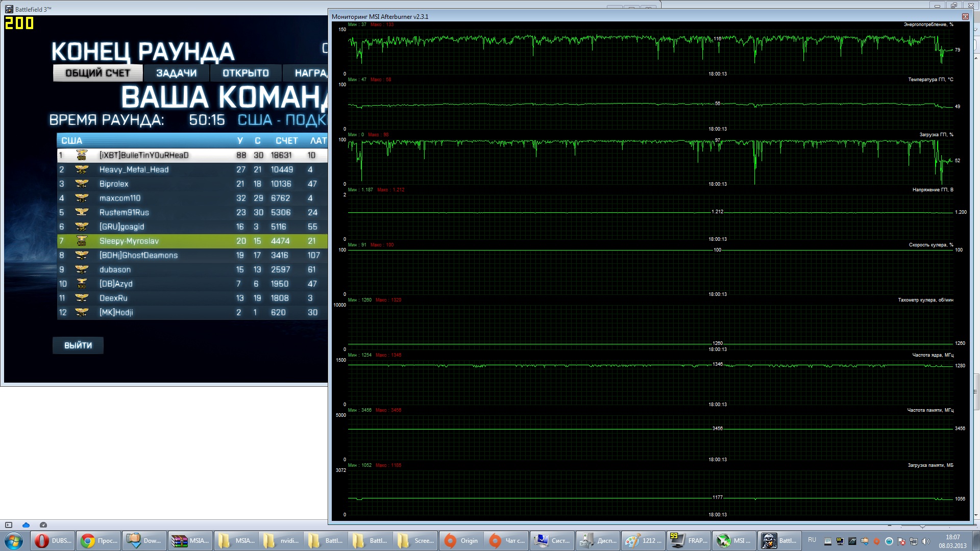This screenshot has height=551, width=980.
Task: Select player row dubason
Action: click(x=192, y=269)
